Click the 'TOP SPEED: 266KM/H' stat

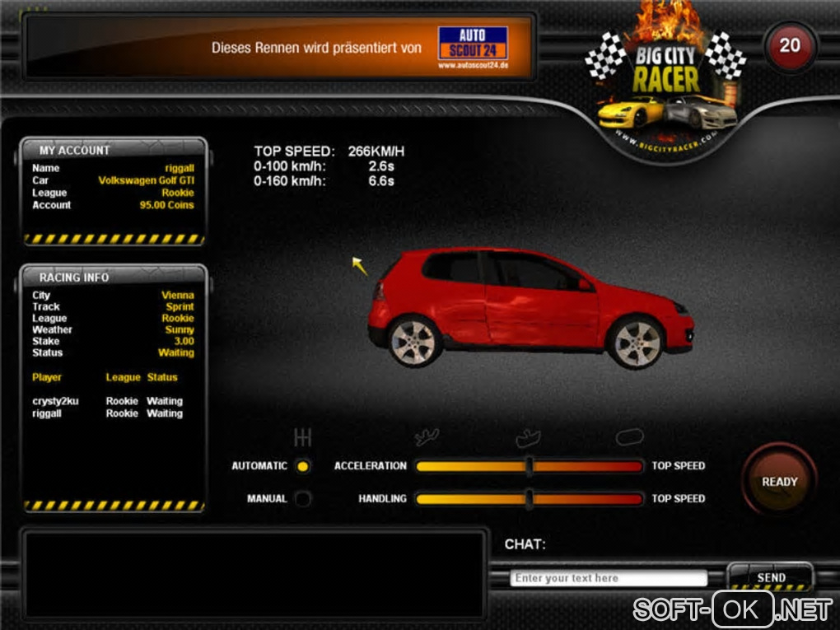[x=329, y=152]
